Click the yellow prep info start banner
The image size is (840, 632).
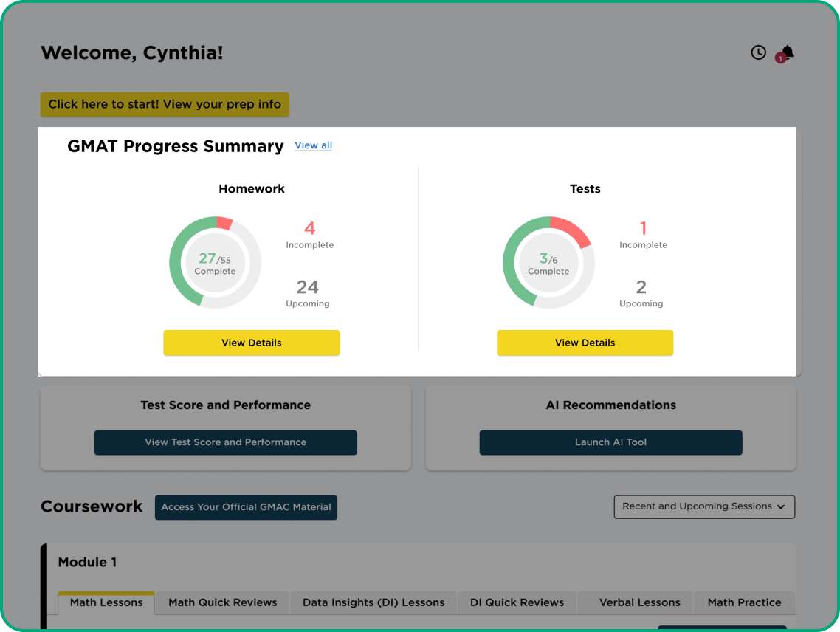click(165, 104)
